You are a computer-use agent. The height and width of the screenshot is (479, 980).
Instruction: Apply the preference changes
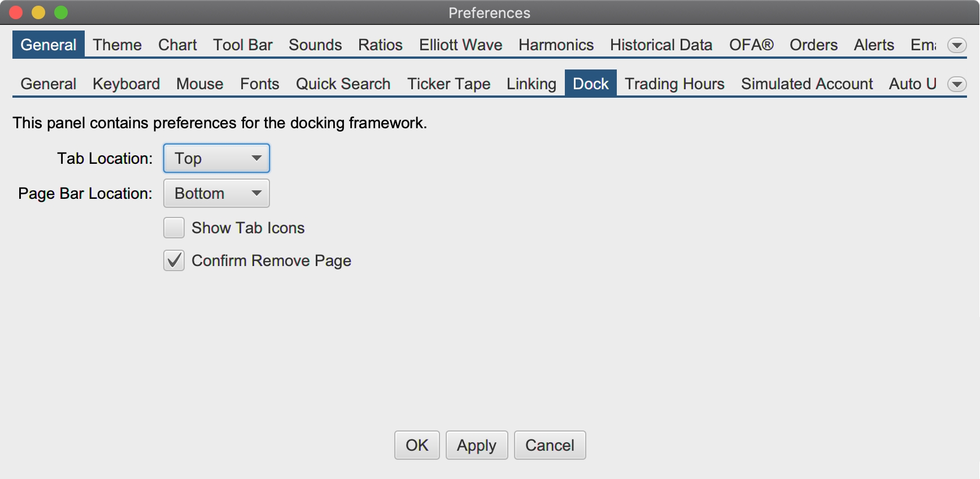click(476, 445)
